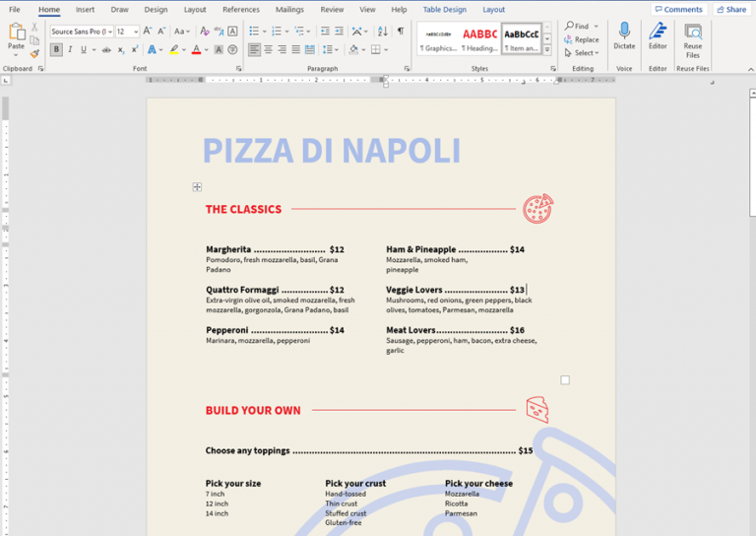Open the Mailings ribbon tab
This screenshot has width=756, height=536.
pyautogui.click(x=289, y=10)
